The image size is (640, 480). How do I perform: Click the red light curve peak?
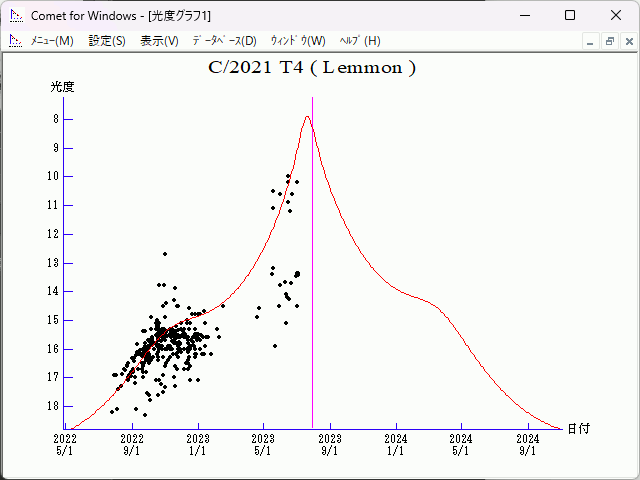point(307,117)
